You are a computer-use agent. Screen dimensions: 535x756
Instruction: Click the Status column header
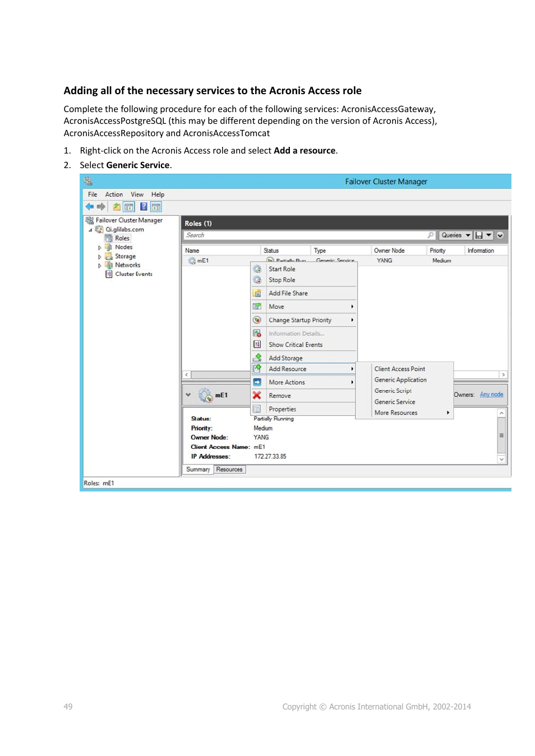(285, 251)
